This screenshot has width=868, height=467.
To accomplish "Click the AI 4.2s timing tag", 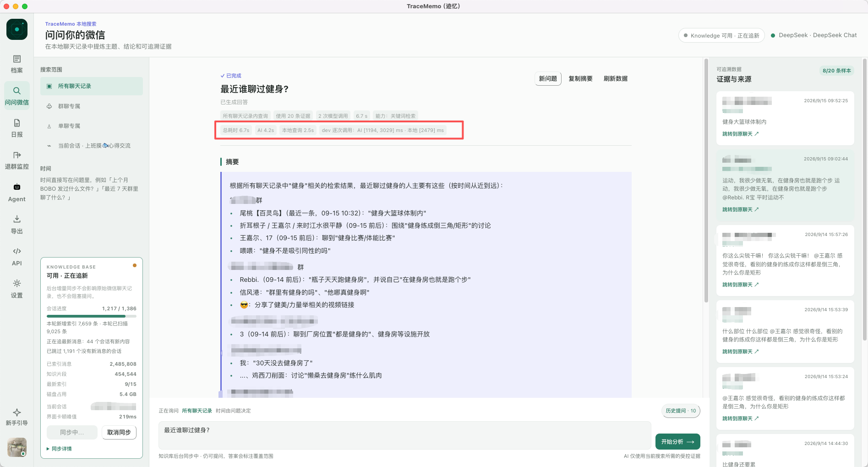I will coord(266,130).
